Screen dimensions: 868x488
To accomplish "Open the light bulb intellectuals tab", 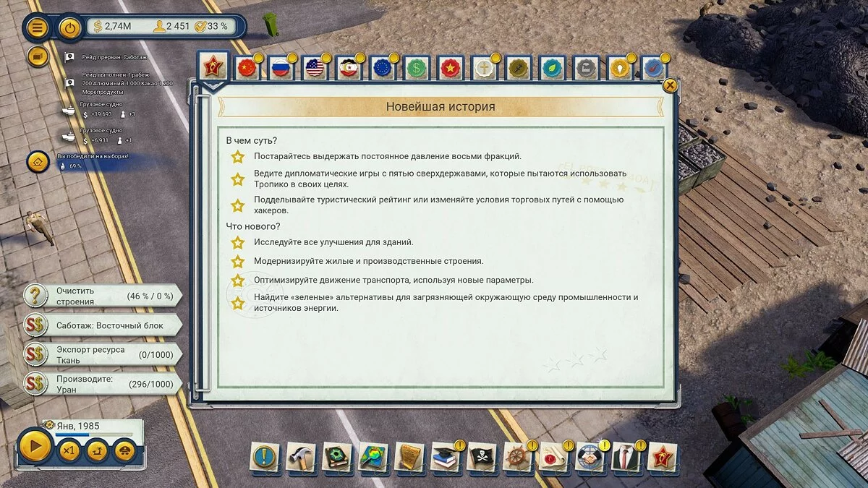I will 619,69.
